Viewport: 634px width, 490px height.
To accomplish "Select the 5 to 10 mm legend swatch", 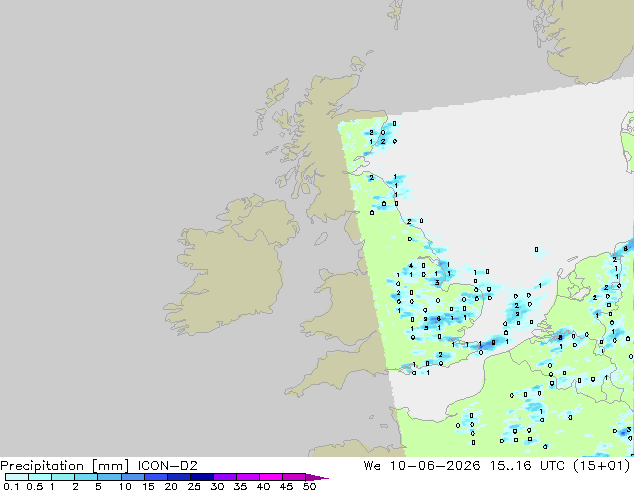I will click(109, 477).
